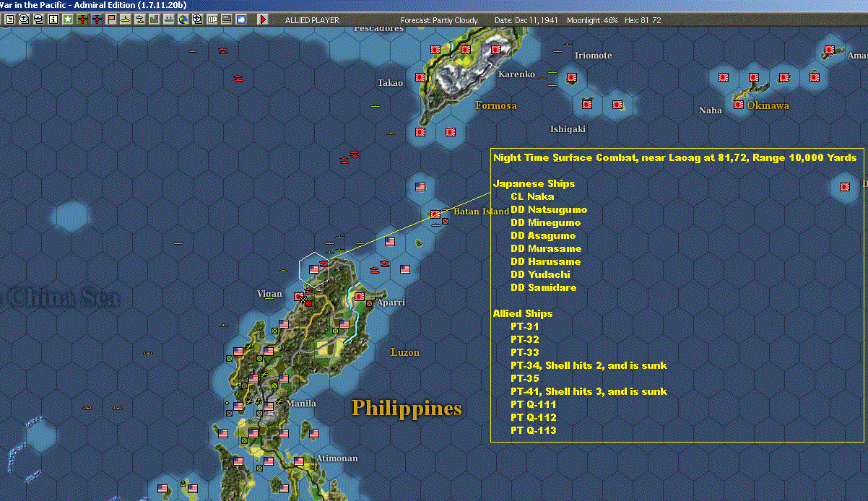Viewport: 868px width, 501px height.
Task: Click the single yellow ship toolbar icon
Action: tap(126, 19)
